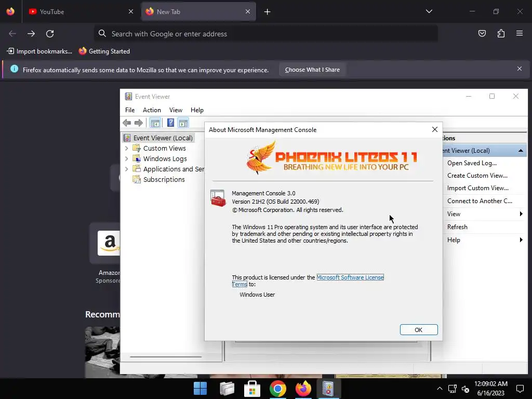Open the Amazon shortcut tile
532x399 pixels.
(x=105, y=243)
